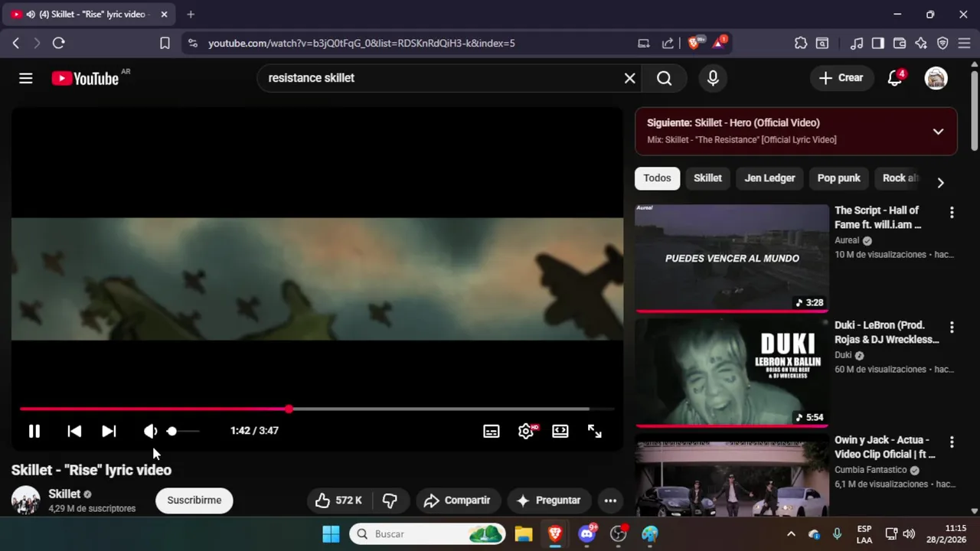Select the Rock filter chip
Screen dimensions: 980x551
900,178
